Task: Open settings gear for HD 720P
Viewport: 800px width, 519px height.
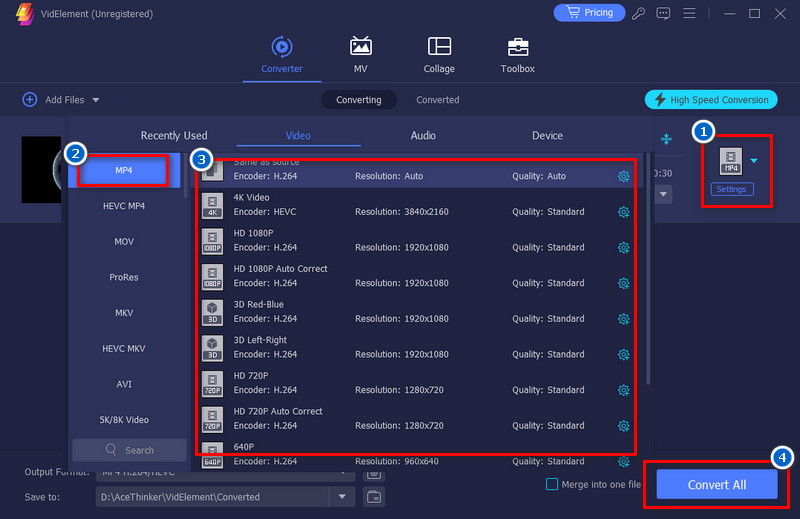Action: (623, 390)
